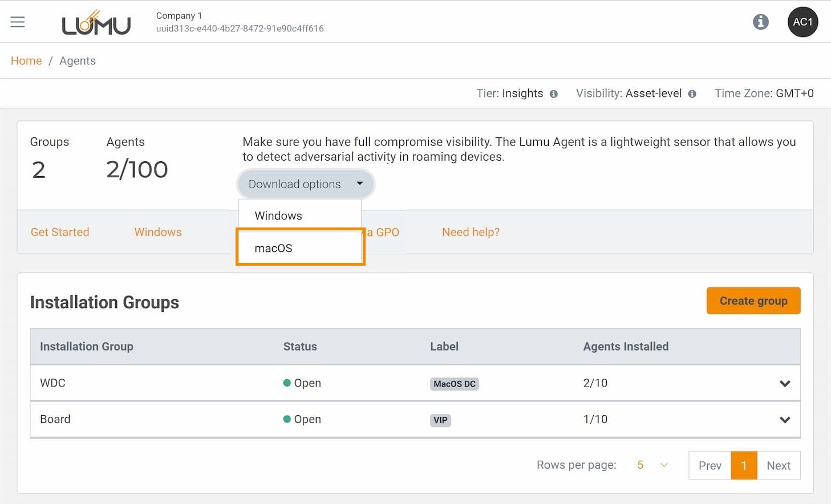The image size is (831, 504).
Task: Click the Next pagination button
Action: [x=778, y=465]
